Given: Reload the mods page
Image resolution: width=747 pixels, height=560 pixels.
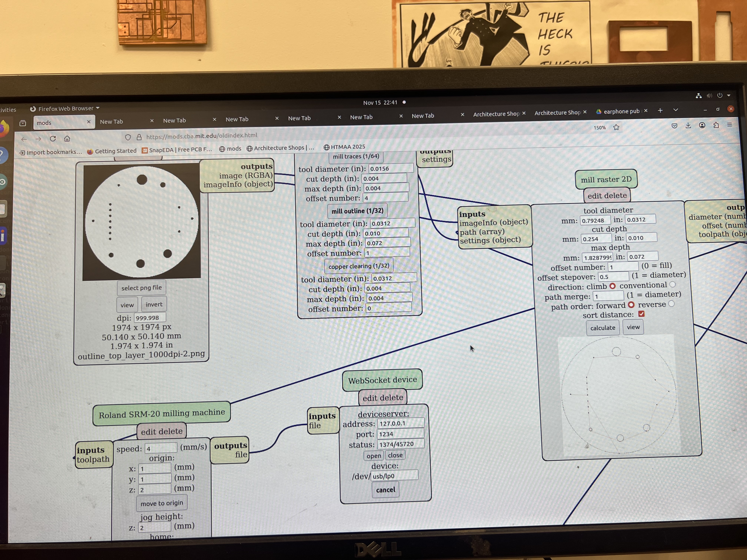Looking at the screenshot, I should click(x=53, y=139).
